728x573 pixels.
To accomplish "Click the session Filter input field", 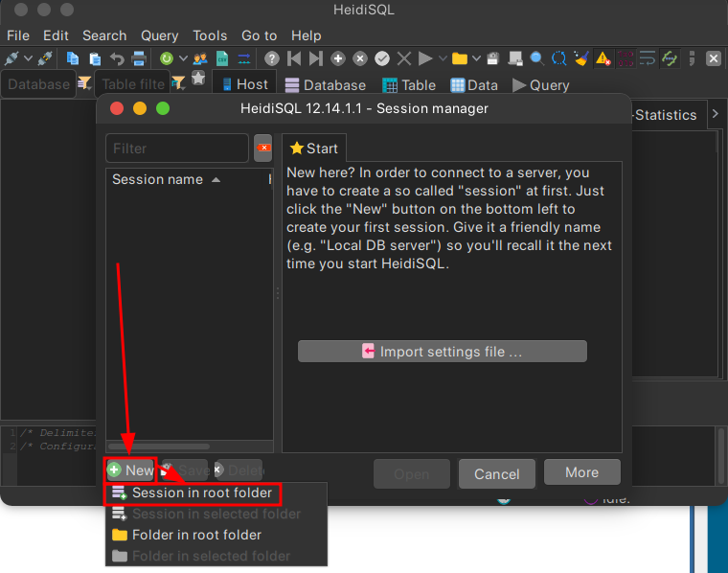I will (x=176, y=149).
